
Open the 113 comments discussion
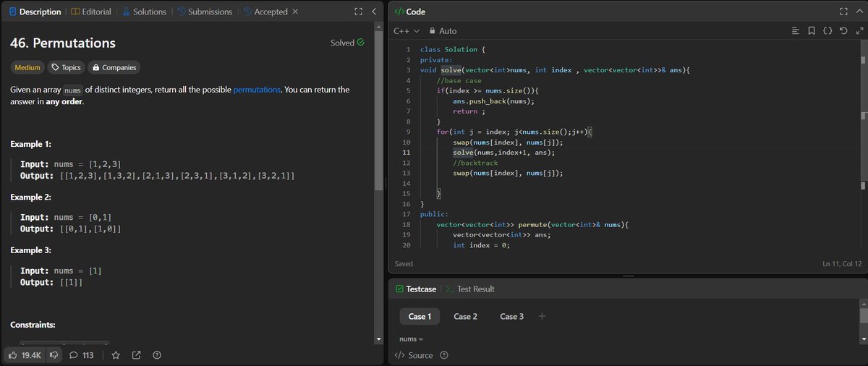(x=82, y=355)
